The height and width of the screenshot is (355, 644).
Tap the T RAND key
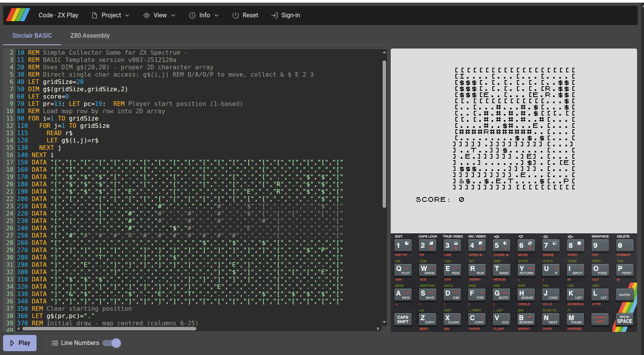(502, 270)
